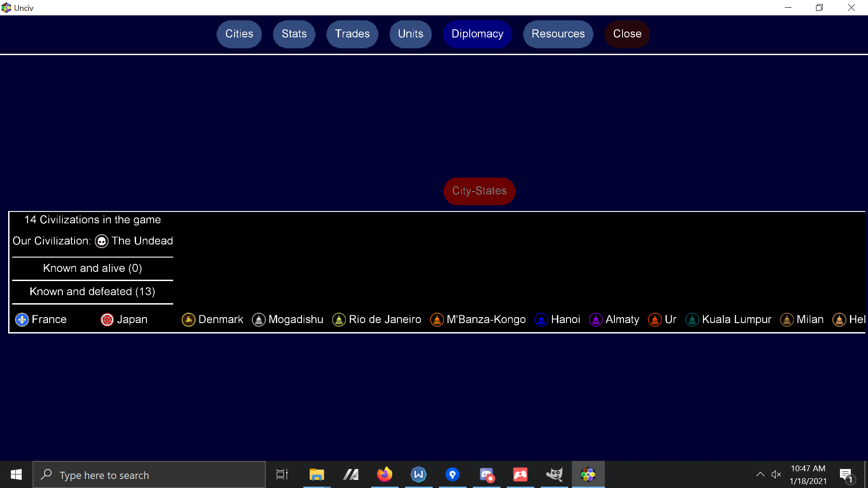
Task: Click the Japan civilization emblem
Action: click(107, 319)
